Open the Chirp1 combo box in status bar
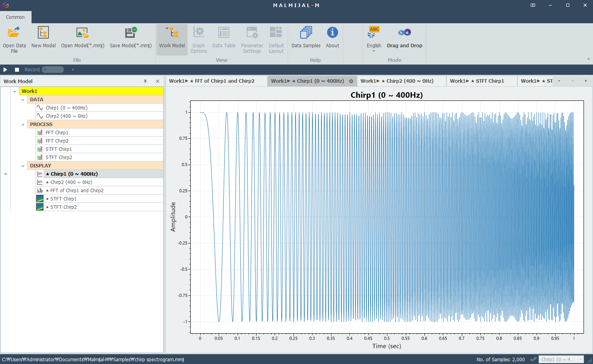This screenshot has height=364, width=593. pos(561,359)
